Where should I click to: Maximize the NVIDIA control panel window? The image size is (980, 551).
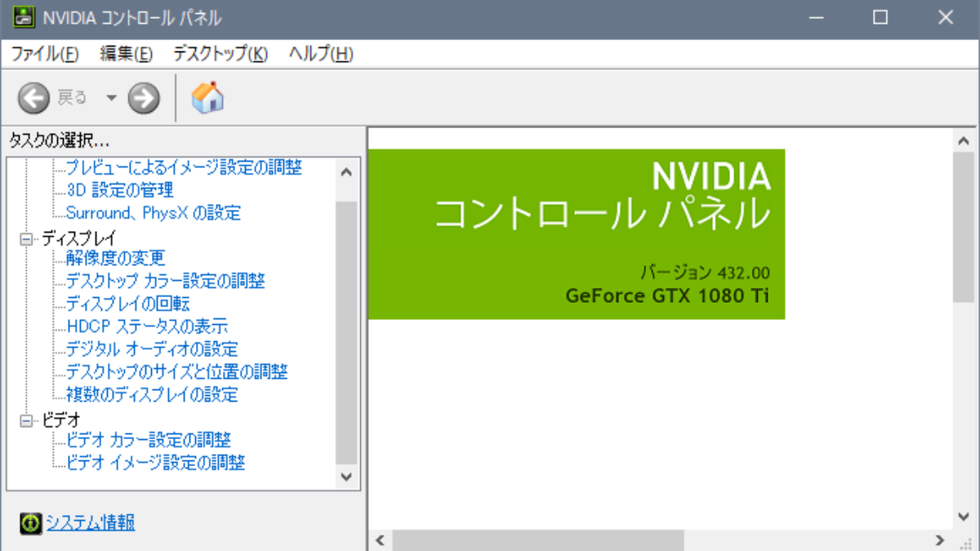[x=880, y=18]
